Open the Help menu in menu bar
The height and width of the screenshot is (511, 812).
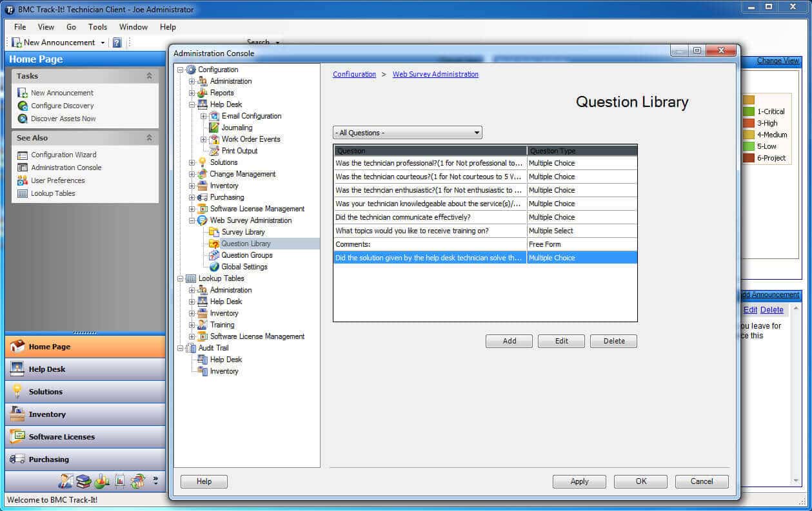tap(168, 27)
